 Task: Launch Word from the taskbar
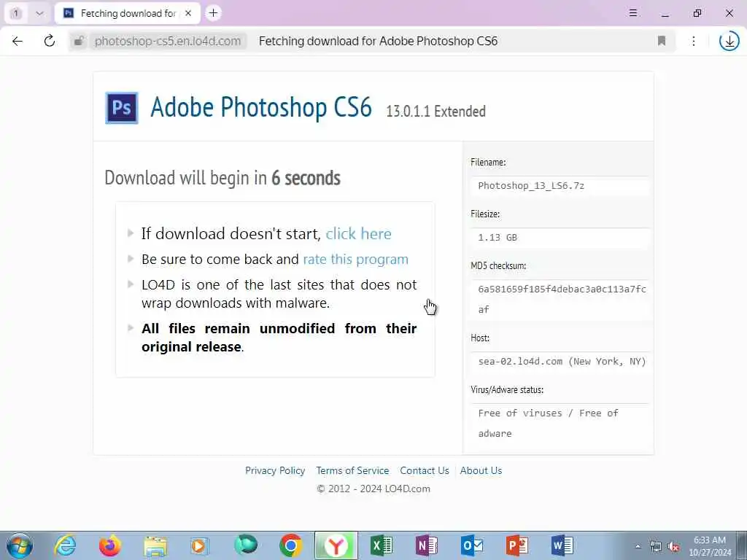562,545
